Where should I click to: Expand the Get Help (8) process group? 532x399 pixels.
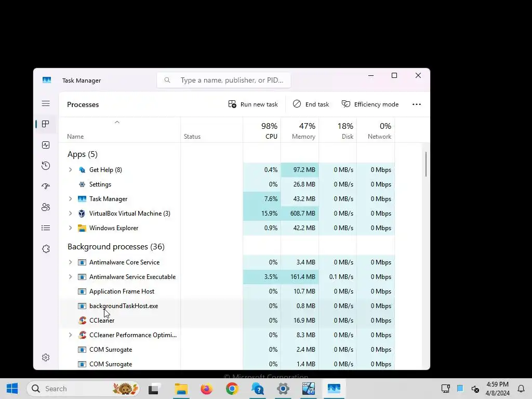(70, 170)
